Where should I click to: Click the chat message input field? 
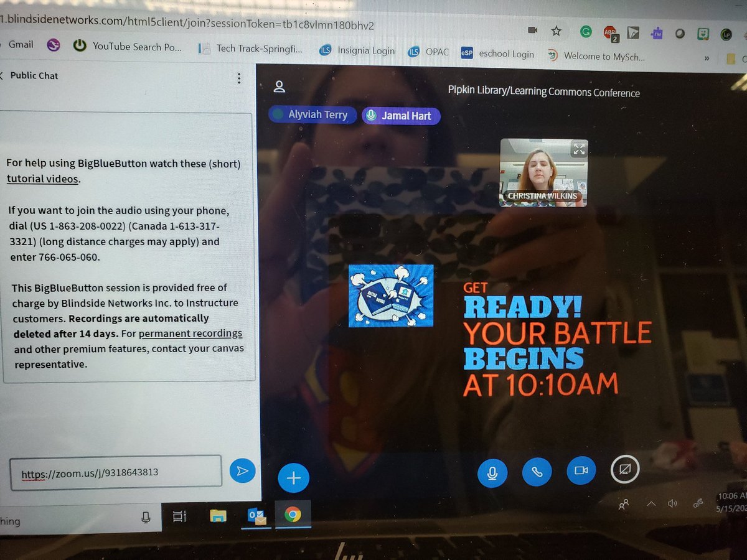116,472
